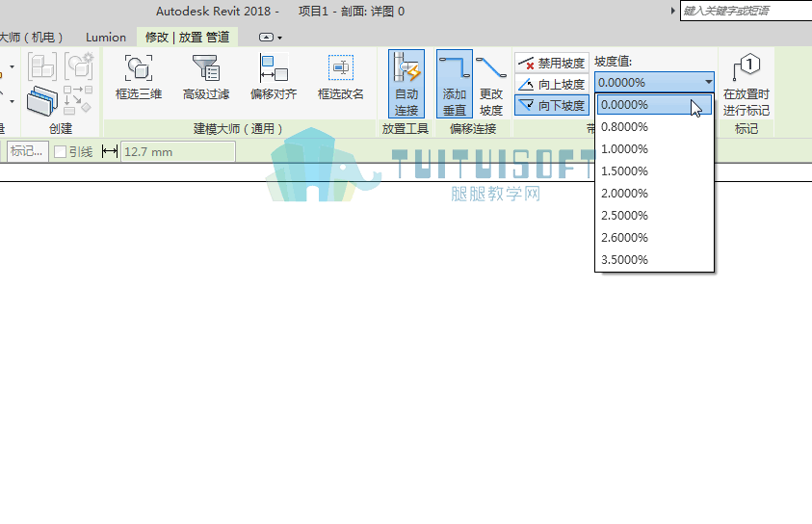
Task: Toggle 自动连接 placement tool
Action: click(x=406, y=84)
